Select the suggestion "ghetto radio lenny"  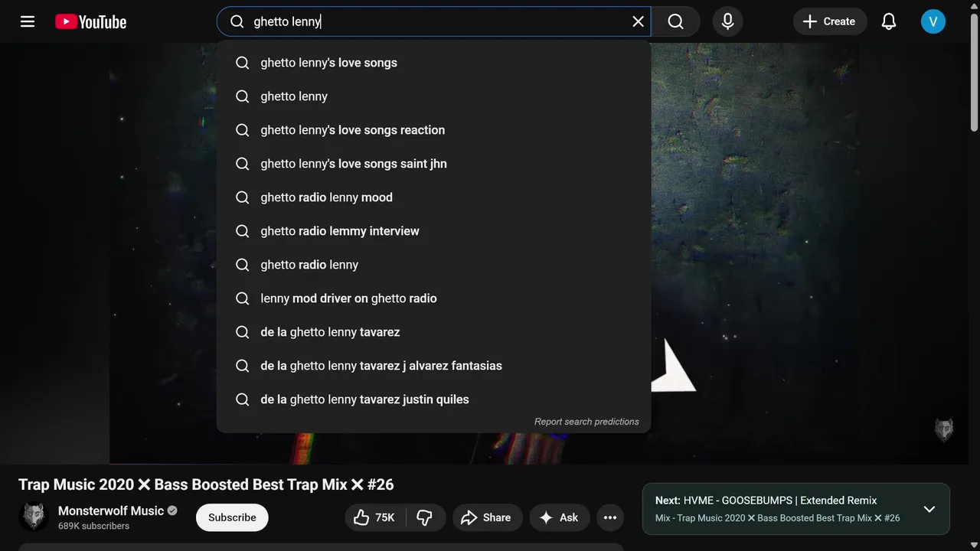pyautogui.click(x=433, y=265)
